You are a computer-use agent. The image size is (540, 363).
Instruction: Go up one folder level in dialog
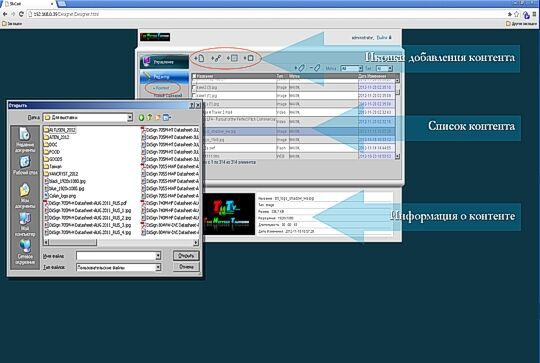point(149,117)
